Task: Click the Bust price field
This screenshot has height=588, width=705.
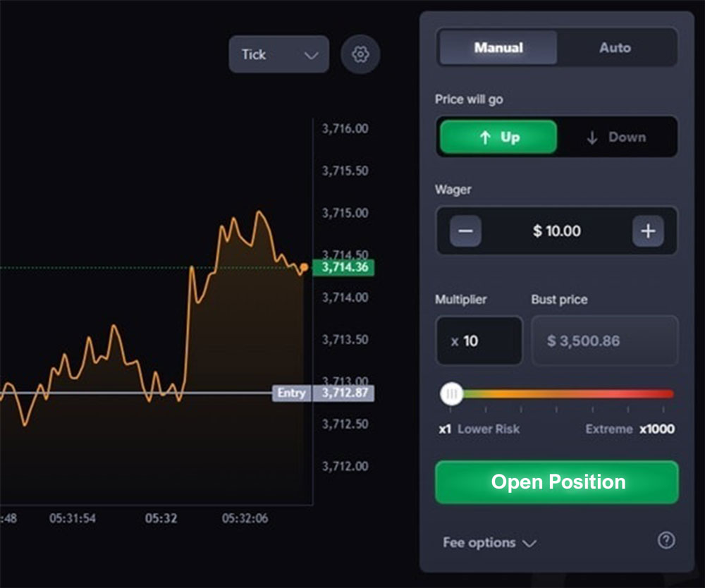Action: (605, 341)
